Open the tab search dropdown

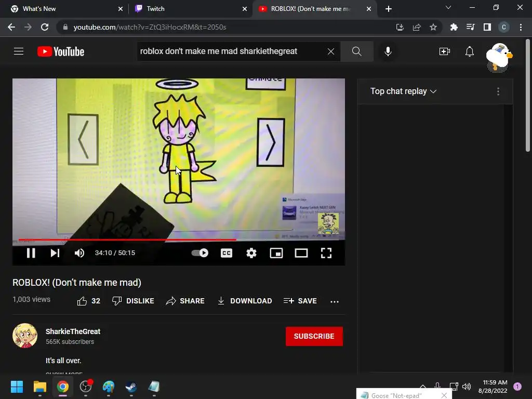point(448,7)
